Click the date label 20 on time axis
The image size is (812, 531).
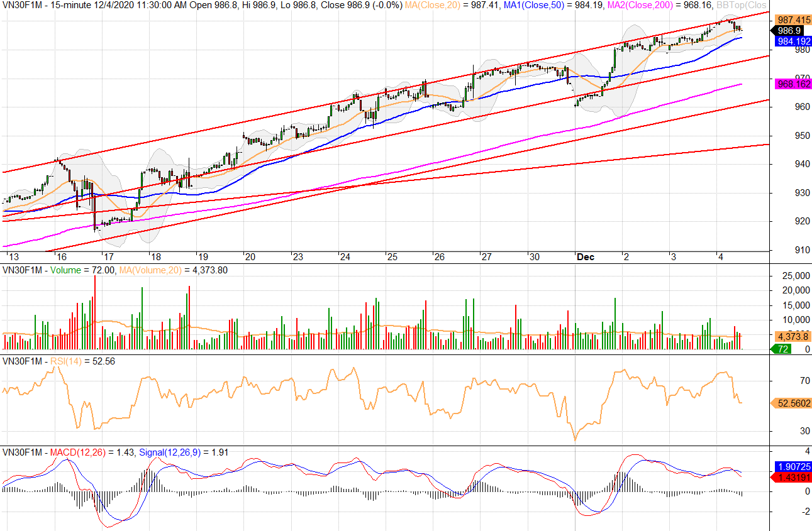coord(250,257)
